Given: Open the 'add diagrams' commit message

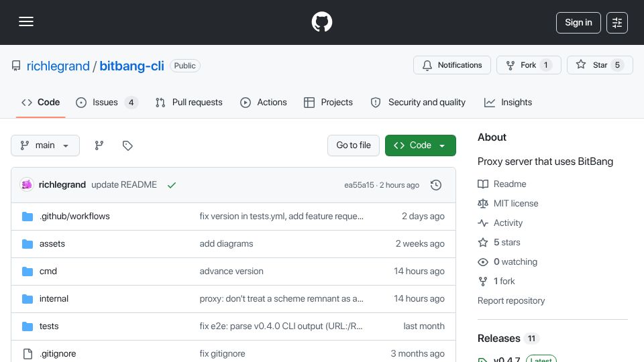Looking at the screenshot, I should 226,244.
